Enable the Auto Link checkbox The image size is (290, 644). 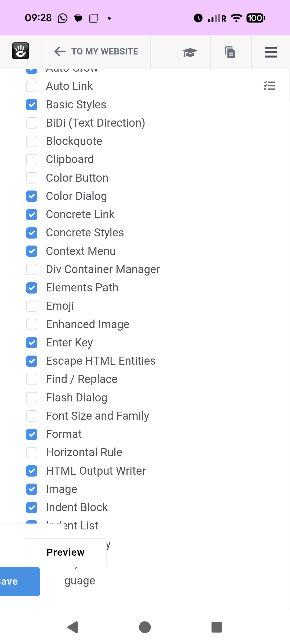(x=32, y=86)
